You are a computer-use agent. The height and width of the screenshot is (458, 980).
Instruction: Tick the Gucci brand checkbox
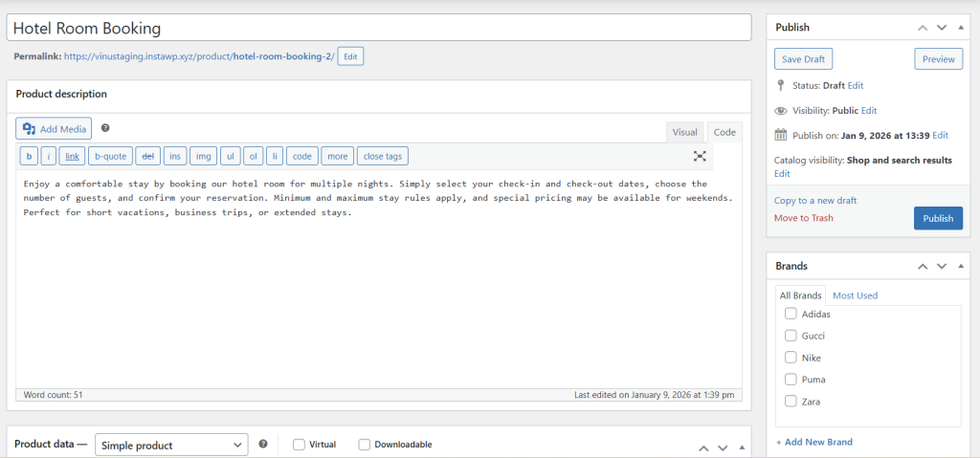point(791,336)
